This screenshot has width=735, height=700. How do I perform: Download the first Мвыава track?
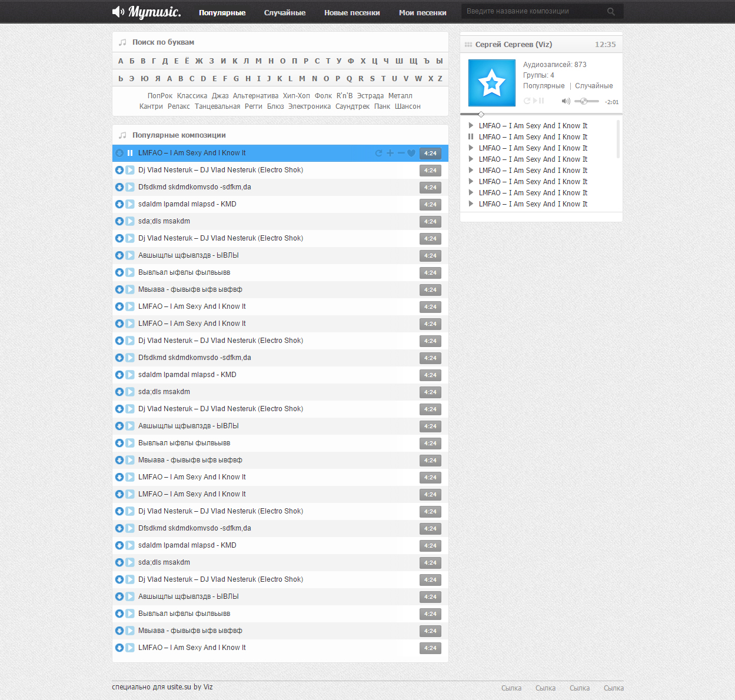119,289
